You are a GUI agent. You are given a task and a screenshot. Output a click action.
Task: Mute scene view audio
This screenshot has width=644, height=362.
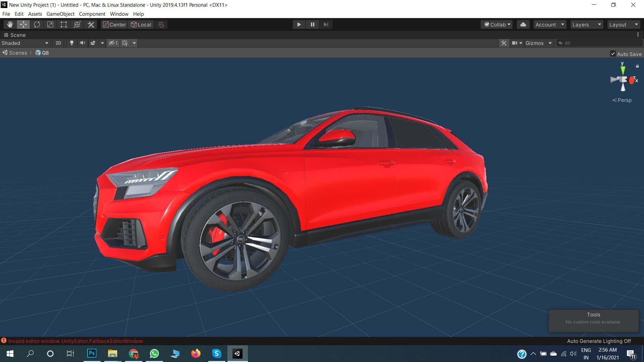click(83, 43)
